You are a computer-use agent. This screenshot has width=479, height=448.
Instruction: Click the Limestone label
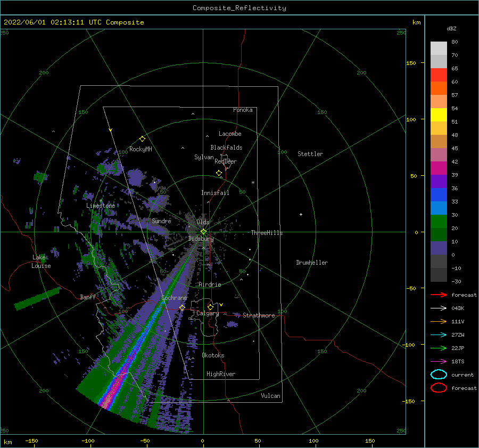point(101,206)
